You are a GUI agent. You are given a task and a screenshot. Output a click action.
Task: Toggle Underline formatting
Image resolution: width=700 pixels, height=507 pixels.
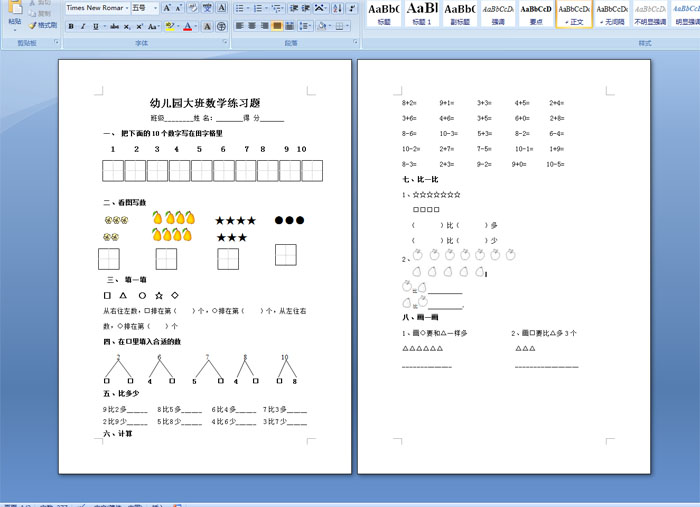click(96, 27)
